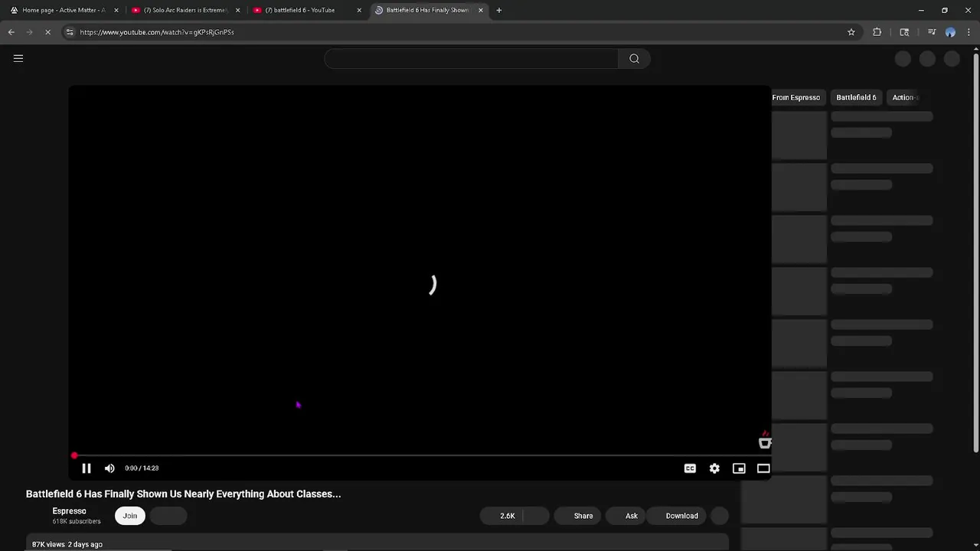This screenshot has width=980, height=551.
Task: Go back to the previous page
Action: click(11, 32)
